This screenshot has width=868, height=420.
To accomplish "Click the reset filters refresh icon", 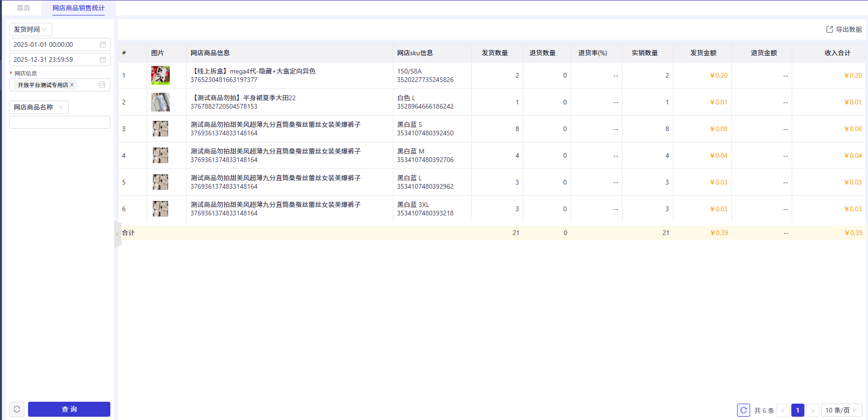I will [x=17, y=409].
